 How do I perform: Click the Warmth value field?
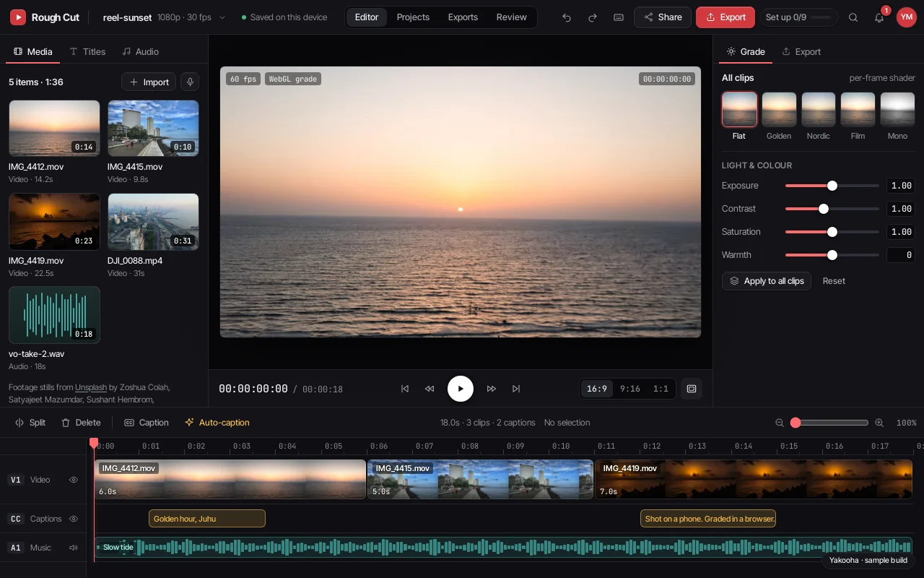tap(900, 255)
